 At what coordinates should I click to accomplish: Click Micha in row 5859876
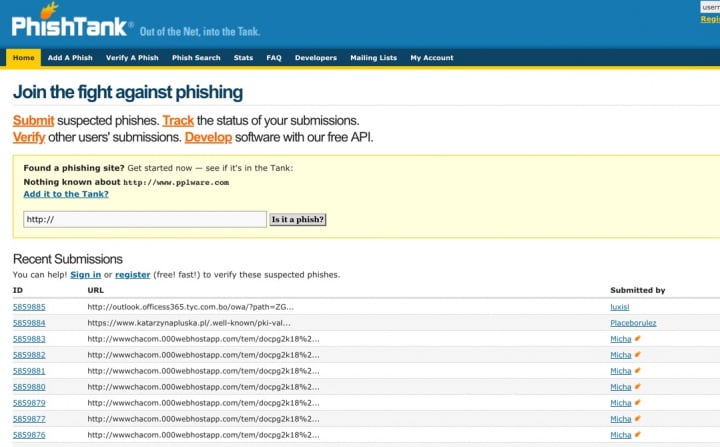(x=621, y=435)
